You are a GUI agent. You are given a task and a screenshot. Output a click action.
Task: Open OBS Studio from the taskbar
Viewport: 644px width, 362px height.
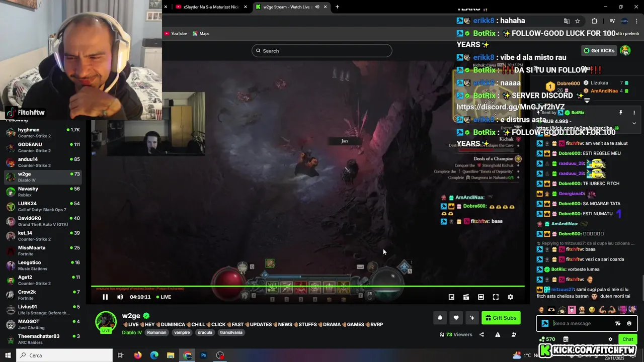(x=220, y=355)
